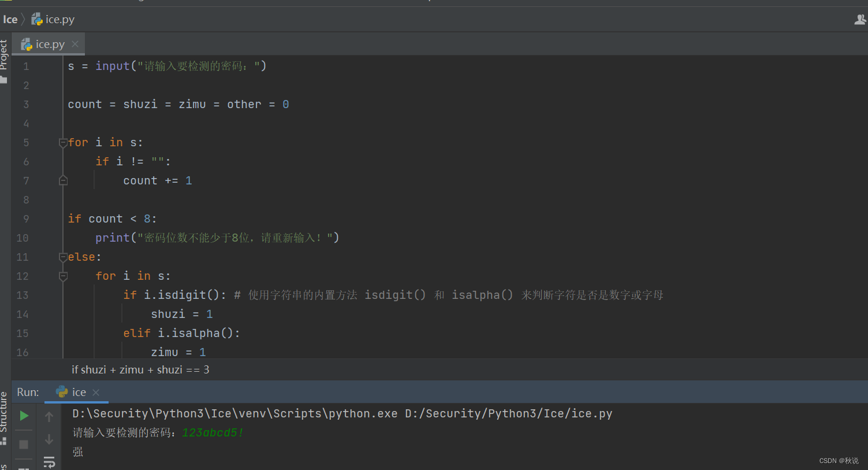Click fold end marker at line 7

pyautogui.click(x=63, y=181)
